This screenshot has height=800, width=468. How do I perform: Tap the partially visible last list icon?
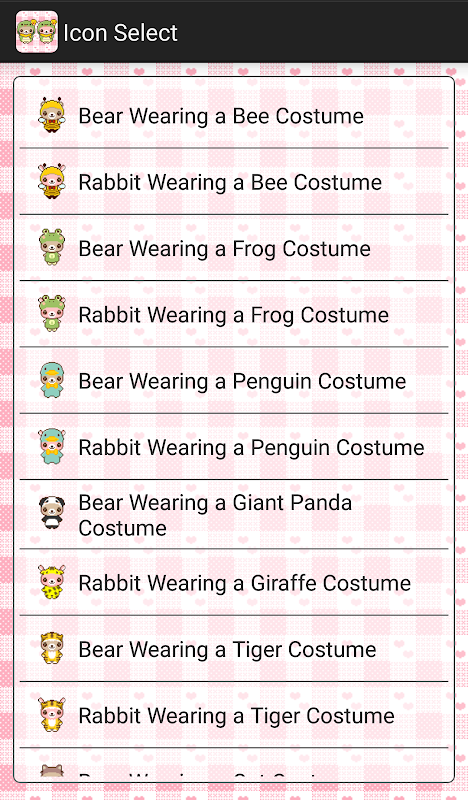pos(52,771)
